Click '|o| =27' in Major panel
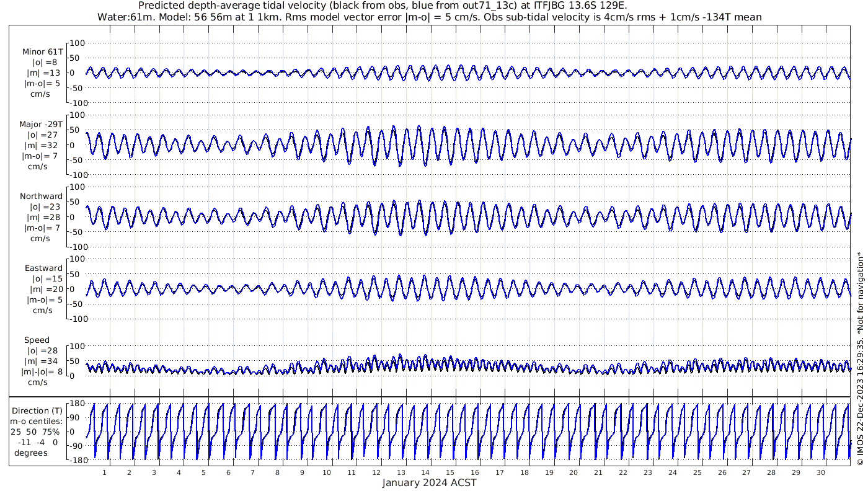The width and height of the screenshot is (868, 496). tap(42, 135)
